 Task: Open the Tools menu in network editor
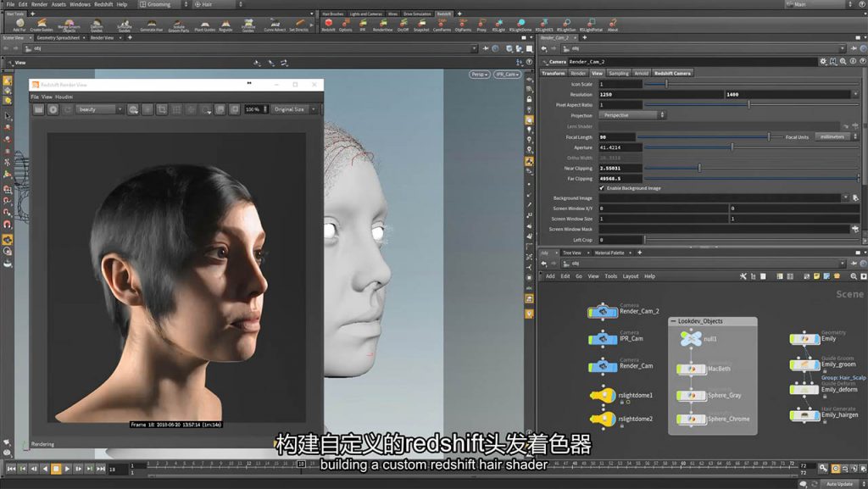610,276
